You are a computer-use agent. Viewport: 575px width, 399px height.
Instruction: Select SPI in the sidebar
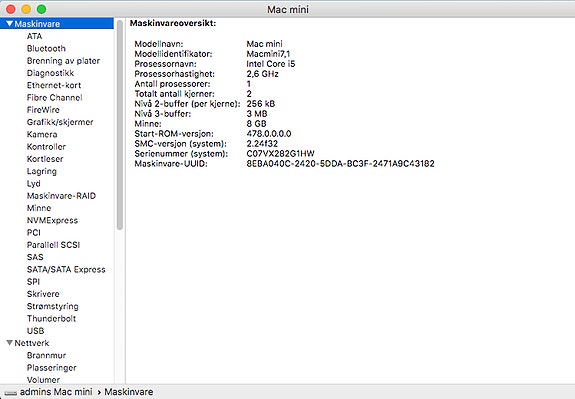tap(33, 282)
